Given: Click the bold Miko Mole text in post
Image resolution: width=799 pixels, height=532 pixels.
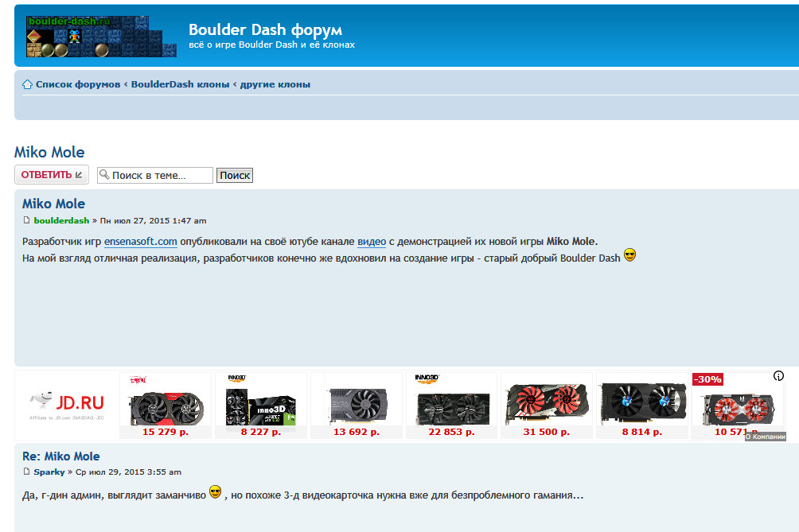Looking at the screenshot, I should [571, 241].
